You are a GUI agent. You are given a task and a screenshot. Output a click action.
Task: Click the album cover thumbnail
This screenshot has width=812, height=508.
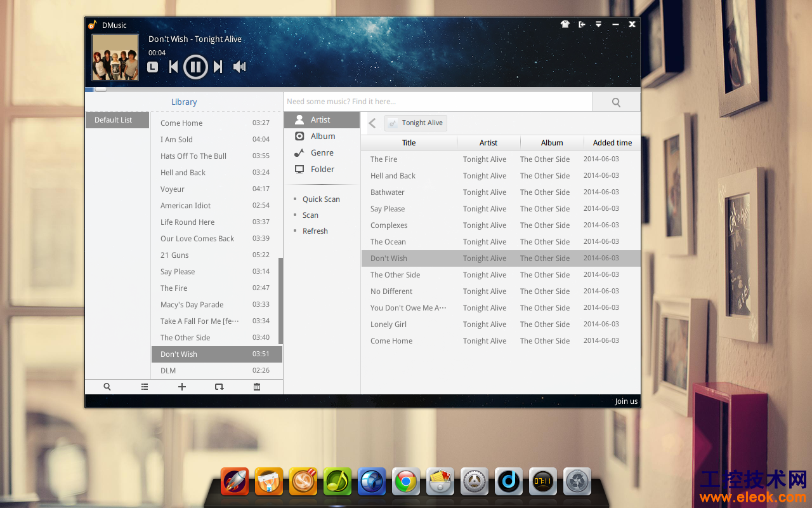115,57
